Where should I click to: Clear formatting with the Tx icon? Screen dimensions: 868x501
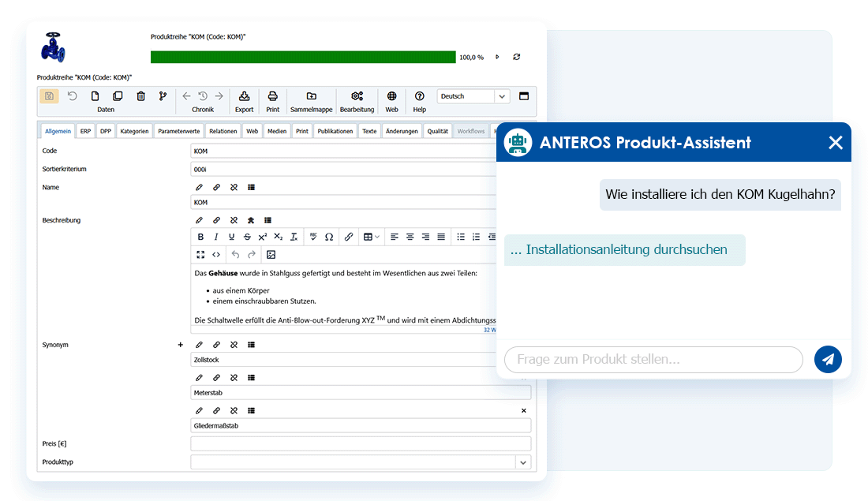pos(294,237)
